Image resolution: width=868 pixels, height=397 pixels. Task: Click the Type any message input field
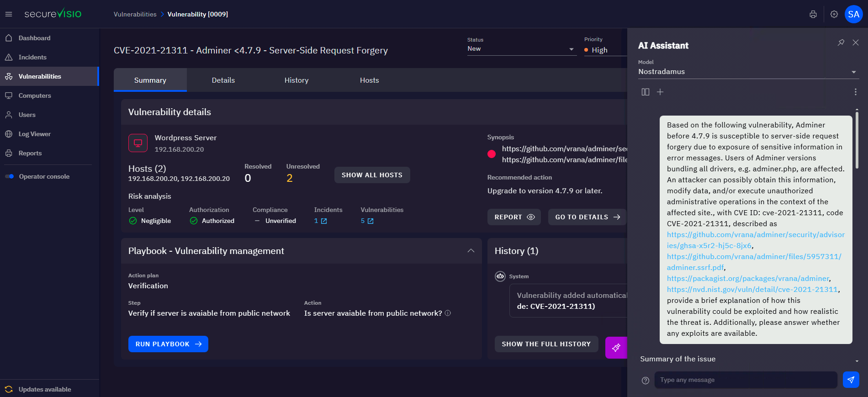click(x=746, y=380)
